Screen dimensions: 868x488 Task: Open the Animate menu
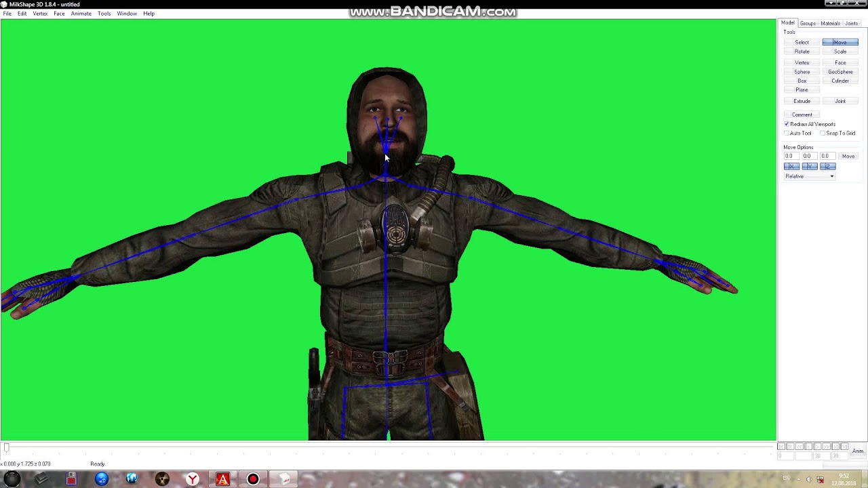(x=81, y=14)
